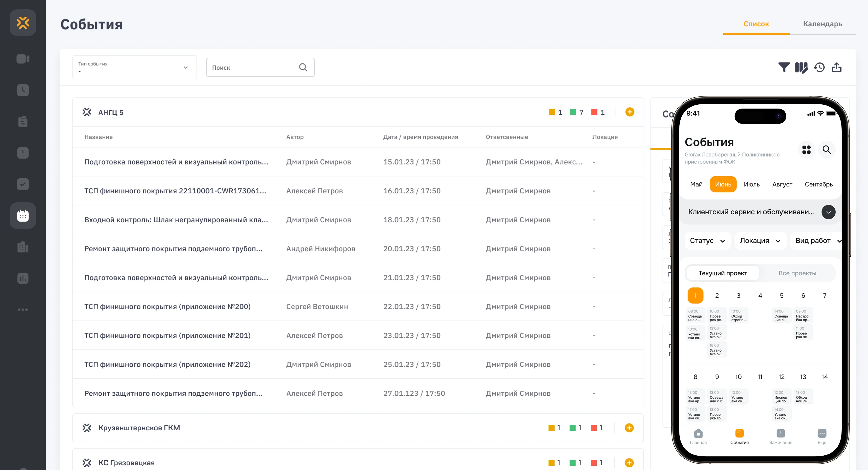Open the history clock icon
The image size is (868, 471).
819,68
